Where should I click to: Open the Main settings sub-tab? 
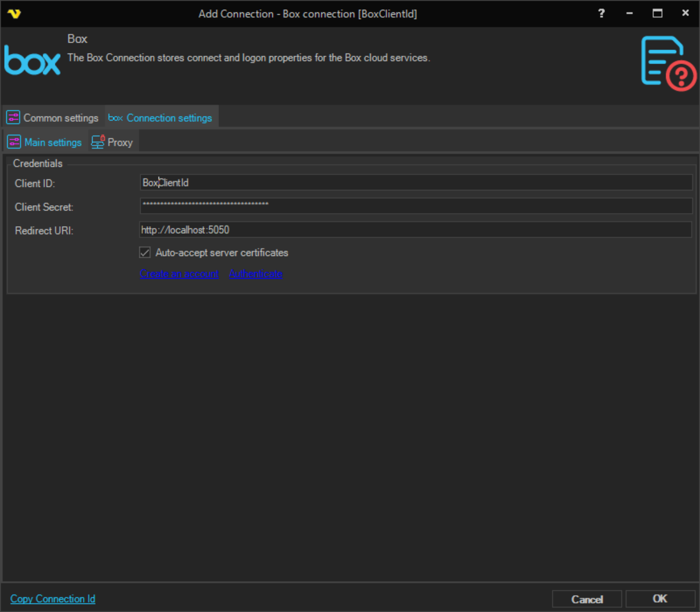point(45,142)
